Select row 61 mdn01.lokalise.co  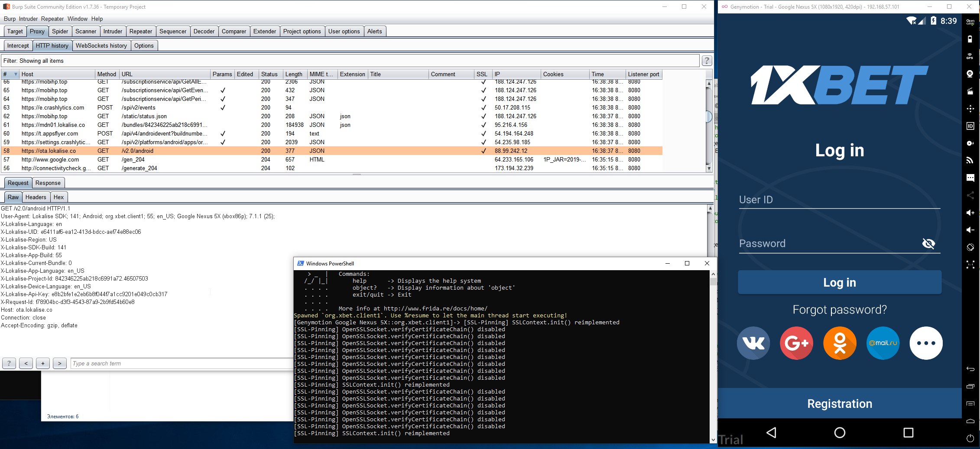click(331, 125)
